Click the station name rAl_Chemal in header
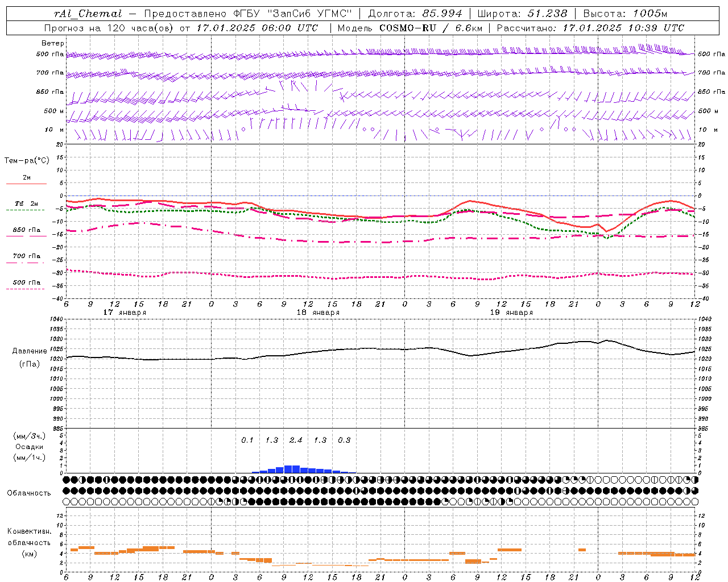This screenshot has height=582, width=728. pyautogui.click(x=88, y=14)
